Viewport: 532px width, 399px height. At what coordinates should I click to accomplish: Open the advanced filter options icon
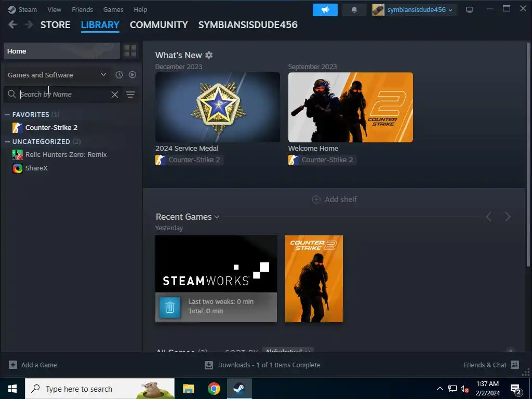click(130, 95)
